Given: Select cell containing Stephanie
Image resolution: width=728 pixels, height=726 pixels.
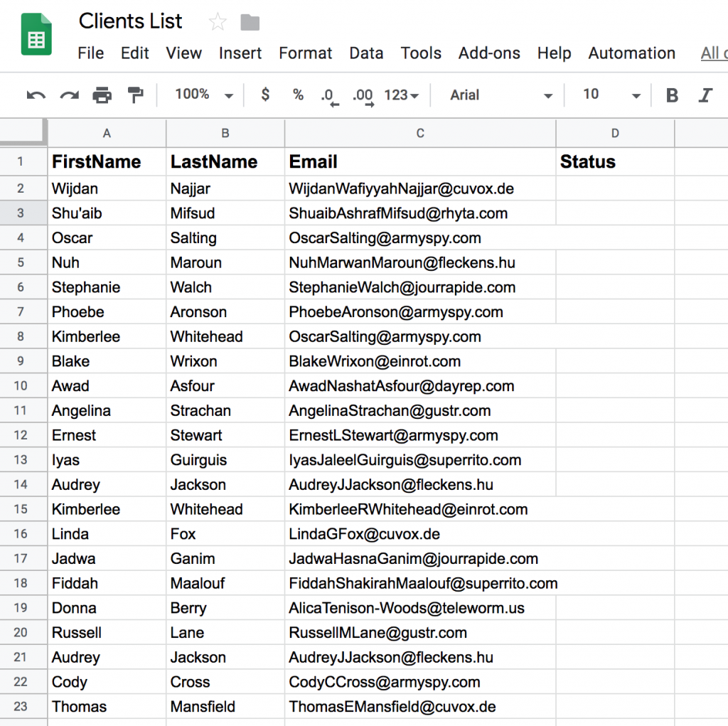Looking at the screenshot, I should click(107, 287).
